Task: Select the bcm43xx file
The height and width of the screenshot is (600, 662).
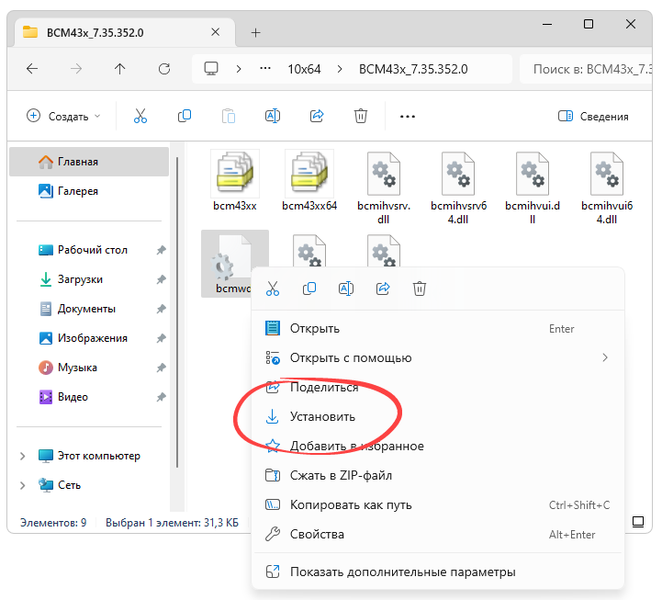Action: [x=235, y=181]
